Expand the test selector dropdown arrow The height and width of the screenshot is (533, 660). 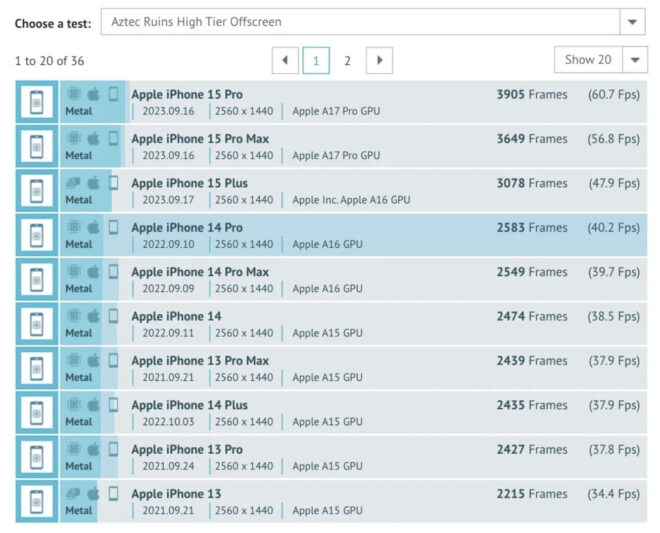632,22
